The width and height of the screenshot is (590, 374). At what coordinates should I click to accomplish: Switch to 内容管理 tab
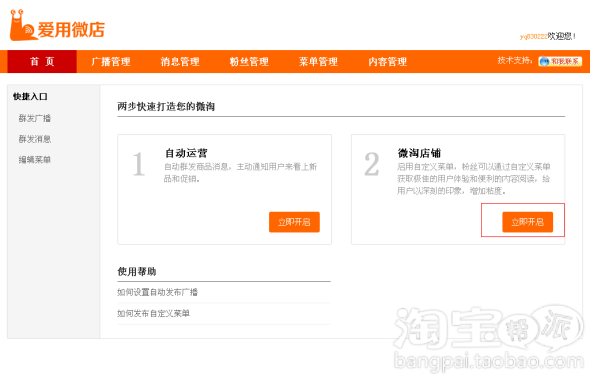388,61
